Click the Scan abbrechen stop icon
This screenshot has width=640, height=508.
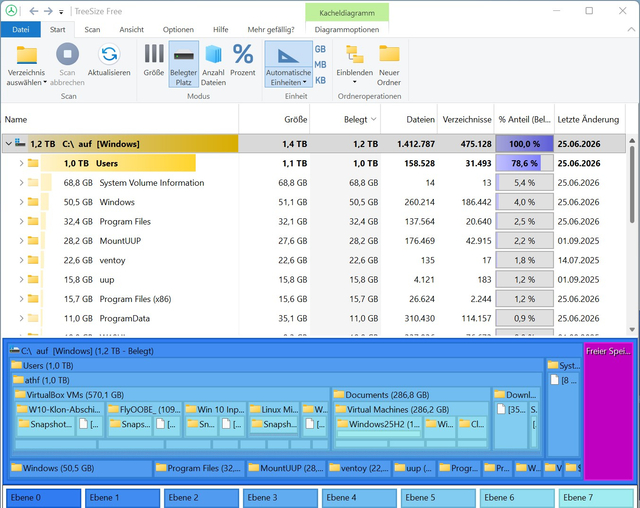point(67,54)
